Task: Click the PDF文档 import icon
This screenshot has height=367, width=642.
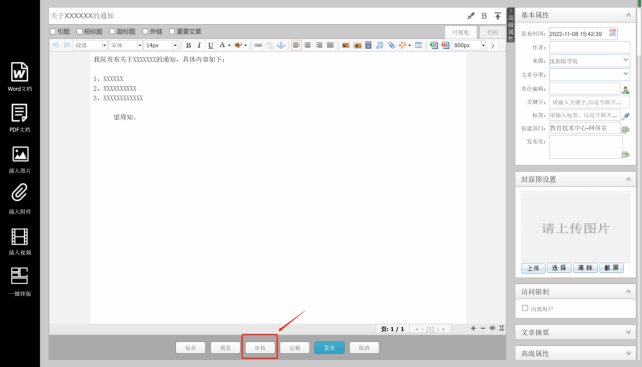Action: click(19, 113)
